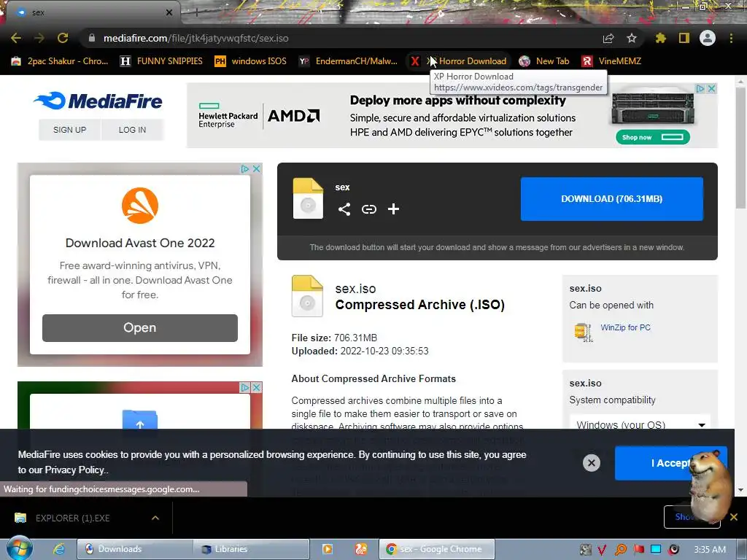Open UC Browser taskbar icon
The image size is (747, 560).
coord(360,549)
